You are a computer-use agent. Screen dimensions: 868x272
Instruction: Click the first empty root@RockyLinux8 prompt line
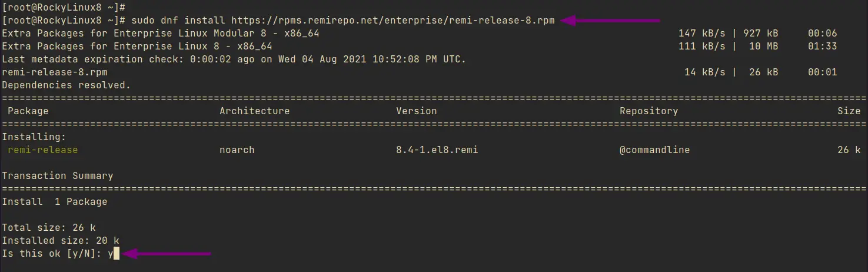(x=64, y=8)
